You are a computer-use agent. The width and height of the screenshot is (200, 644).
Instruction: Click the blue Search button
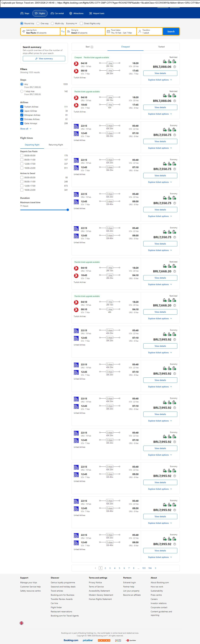[171, 31]
